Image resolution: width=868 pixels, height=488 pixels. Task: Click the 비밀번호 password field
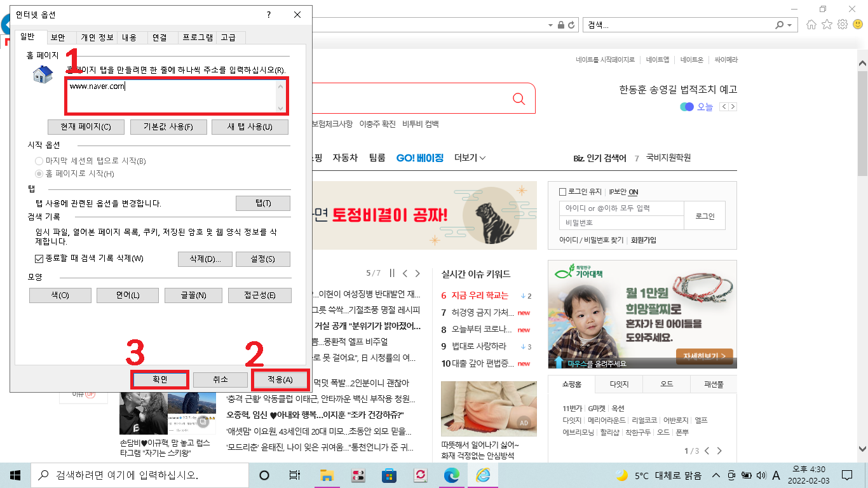[x=621, y=223]
